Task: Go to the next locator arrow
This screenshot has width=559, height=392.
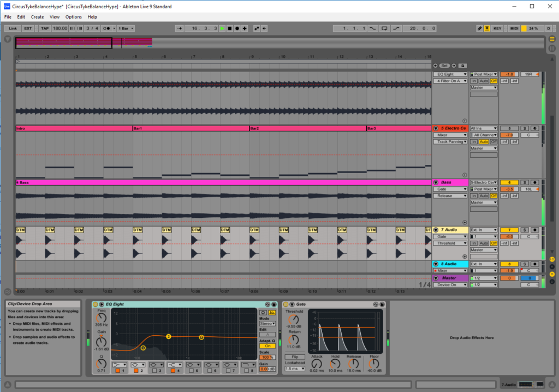Action: (454, 66)
